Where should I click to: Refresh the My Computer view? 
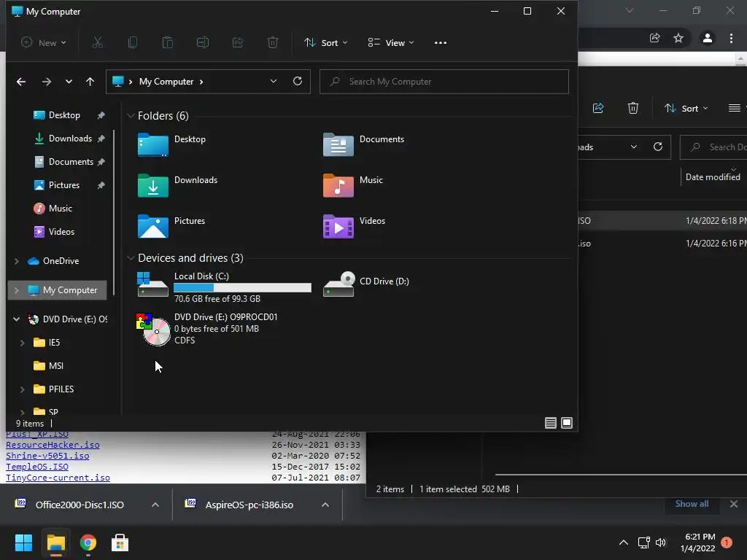[298, 81]
